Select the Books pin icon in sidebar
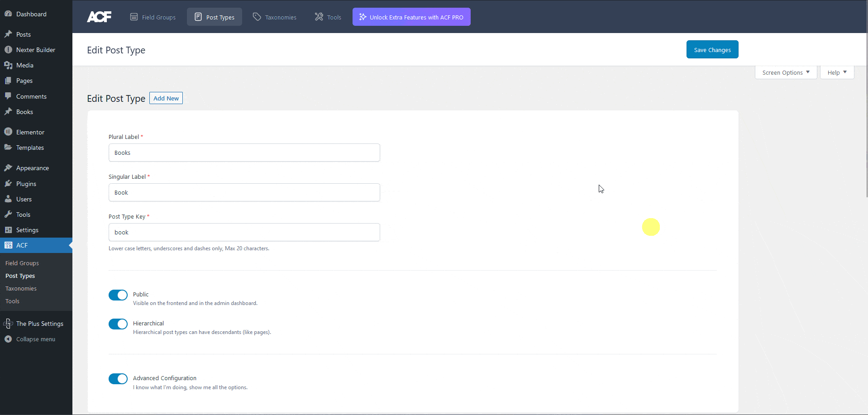 pyautogui.click(x=9, y=112)
